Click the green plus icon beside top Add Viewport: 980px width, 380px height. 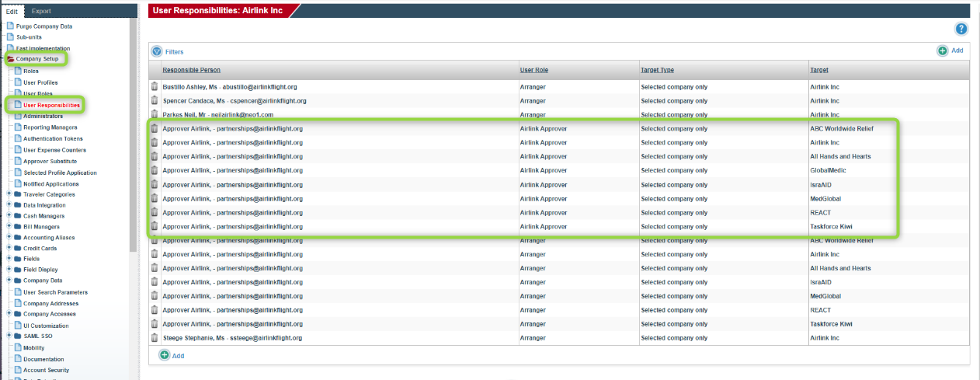pyautogui.click(x=942, y=51)
